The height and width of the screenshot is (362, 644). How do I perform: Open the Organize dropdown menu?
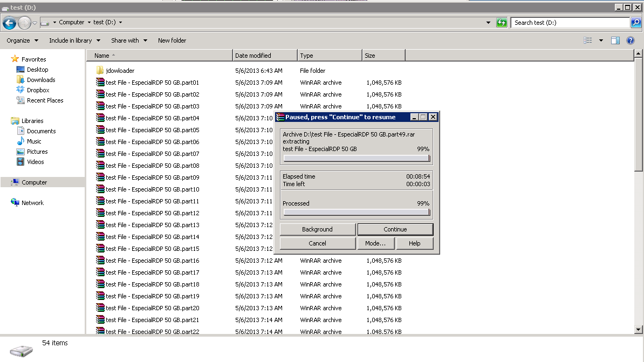pyautogui.click(x=22, y=40)
